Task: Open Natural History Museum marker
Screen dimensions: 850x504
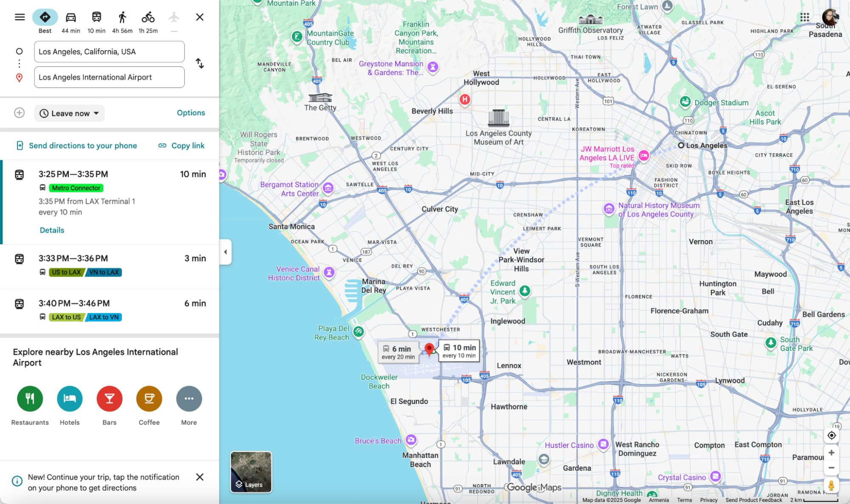Action: [609, 209]
